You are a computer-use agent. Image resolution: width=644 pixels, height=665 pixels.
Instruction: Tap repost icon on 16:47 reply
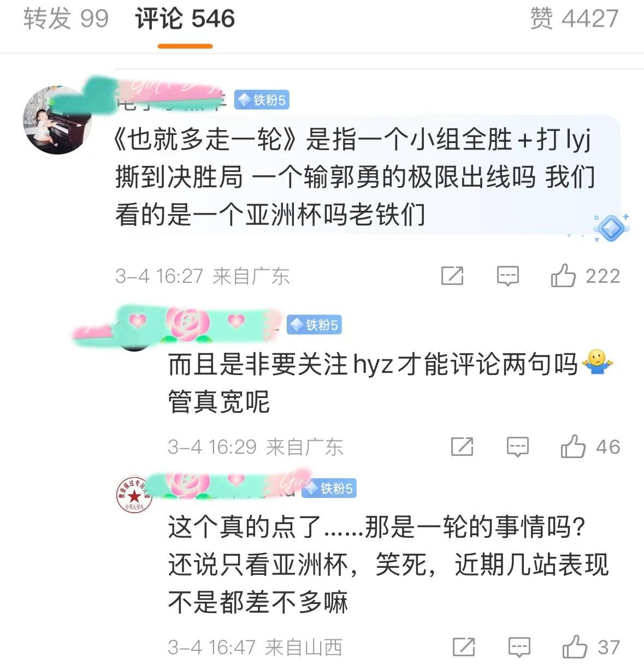coord(464,648)
